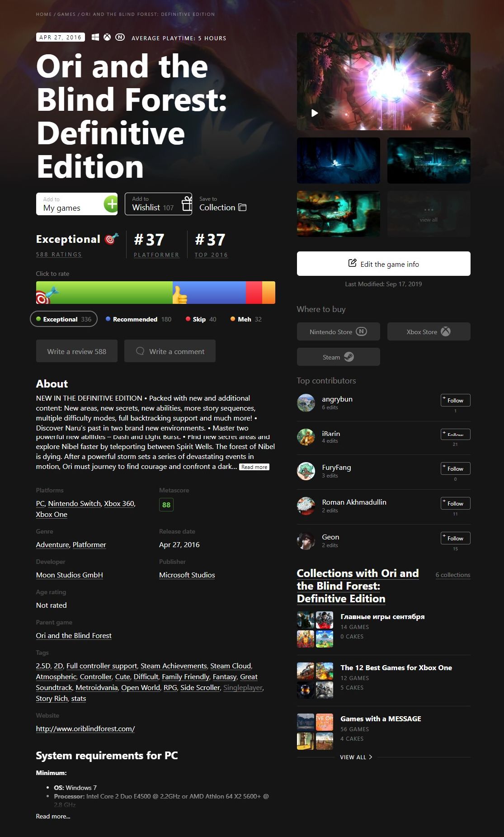Click the folder icon beside Collection
Screen dimensions: 504x837
click(242, 208)
